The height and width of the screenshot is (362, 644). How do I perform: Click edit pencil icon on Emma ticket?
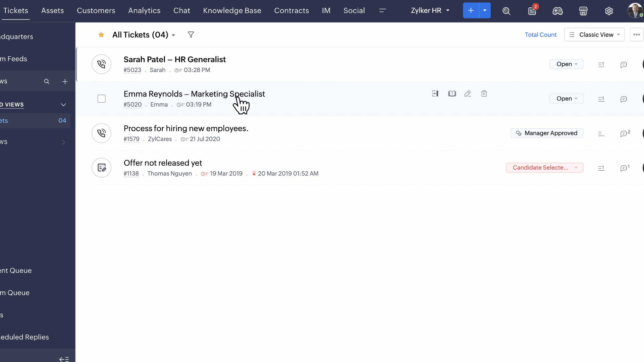(x=468, y=94)
